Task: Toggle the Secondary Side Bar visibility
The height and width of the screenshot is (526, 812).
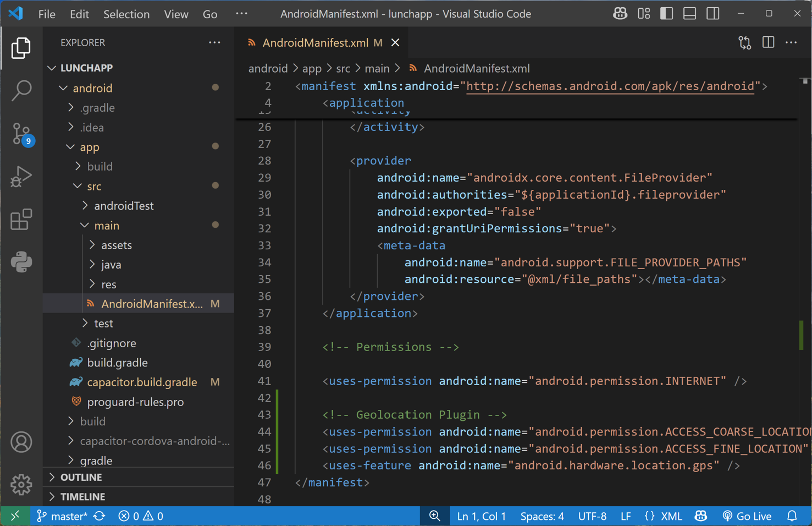Action: pyautogui.click(x=713, y=14)
